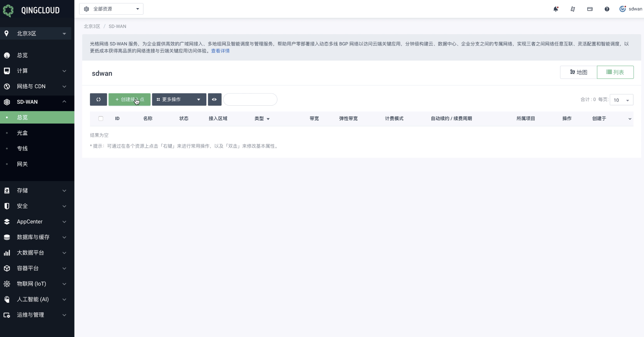Click the 带宽 column header
Image resolution: width=644 pixels, height=337 pixels.
314,119
